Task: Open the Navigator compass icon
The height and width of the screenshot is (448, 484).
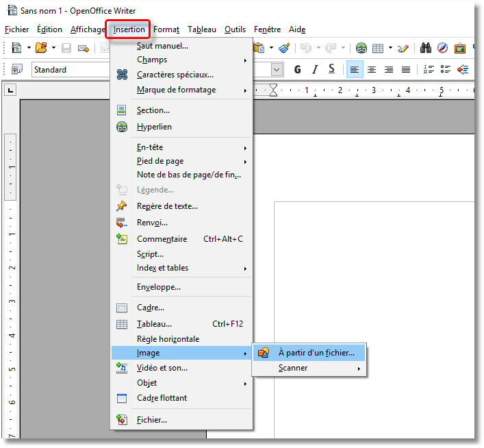Action: coord(442,48)
